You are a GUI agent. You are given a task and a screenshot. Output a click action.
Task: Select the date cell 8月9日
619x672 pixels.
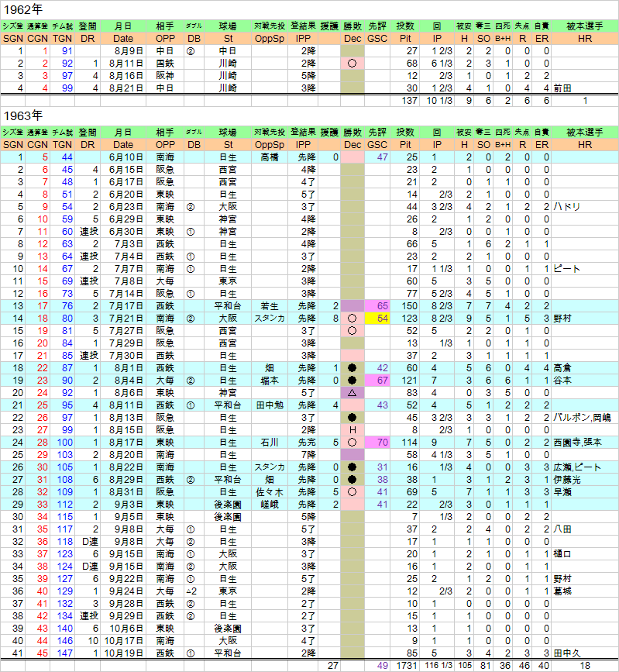(123, 51)
